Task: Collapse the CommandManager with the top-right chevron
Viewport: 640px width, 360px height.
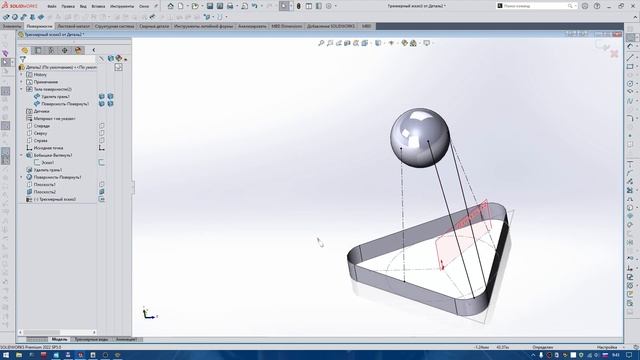Action: tap(635, 17)
